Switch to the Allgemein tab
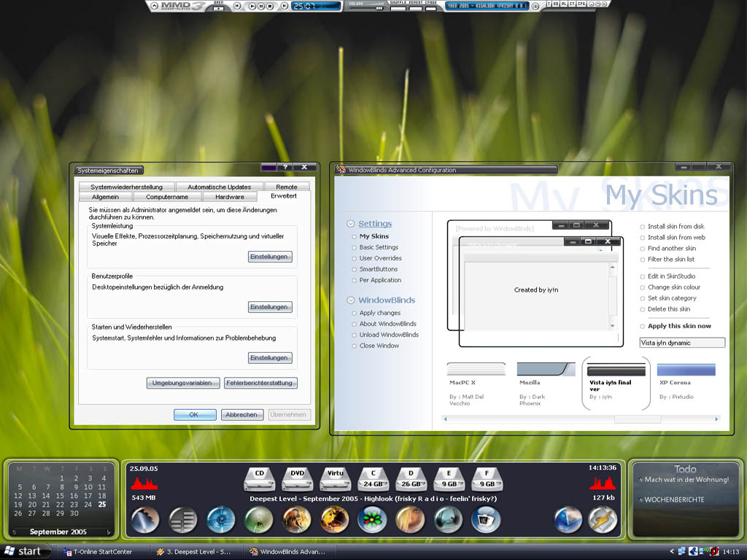The width and height of the screenshot is (747, 560). 105,197
